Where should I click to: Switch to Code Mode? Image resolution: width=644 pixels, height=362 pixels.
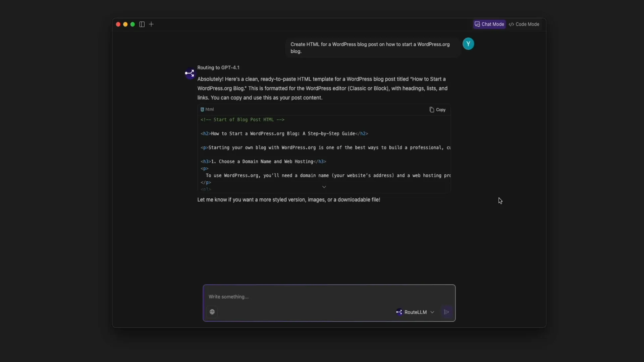click(x=524, y=24)
